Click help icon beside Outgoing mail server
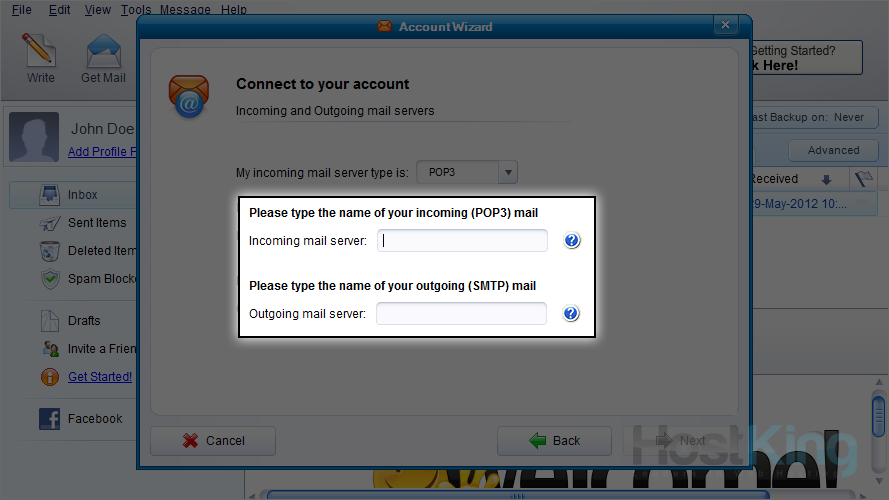Viewport: 889px width, 500px height. pyautogui.click(x=571, y=314)
